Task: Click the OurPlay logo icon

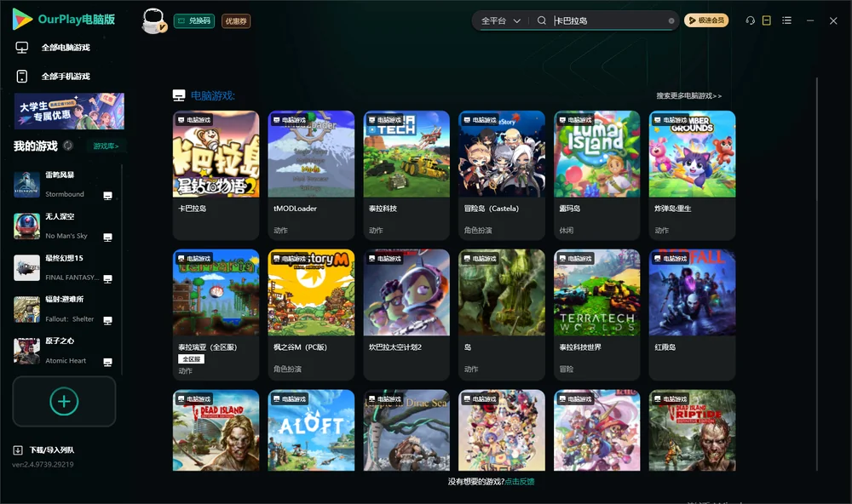Action: pos(22,20)
